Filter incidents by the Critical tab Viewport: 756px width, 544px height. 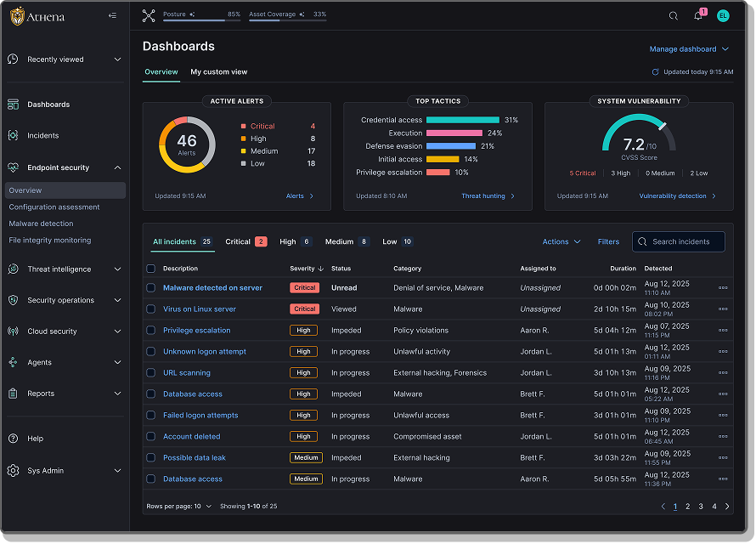coord(245,242)
